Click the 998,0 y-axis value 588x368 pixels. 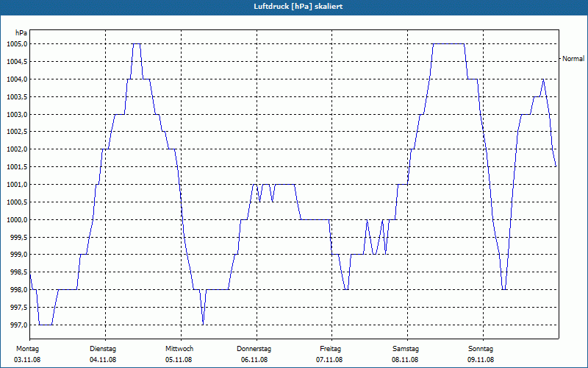[18, 290]
